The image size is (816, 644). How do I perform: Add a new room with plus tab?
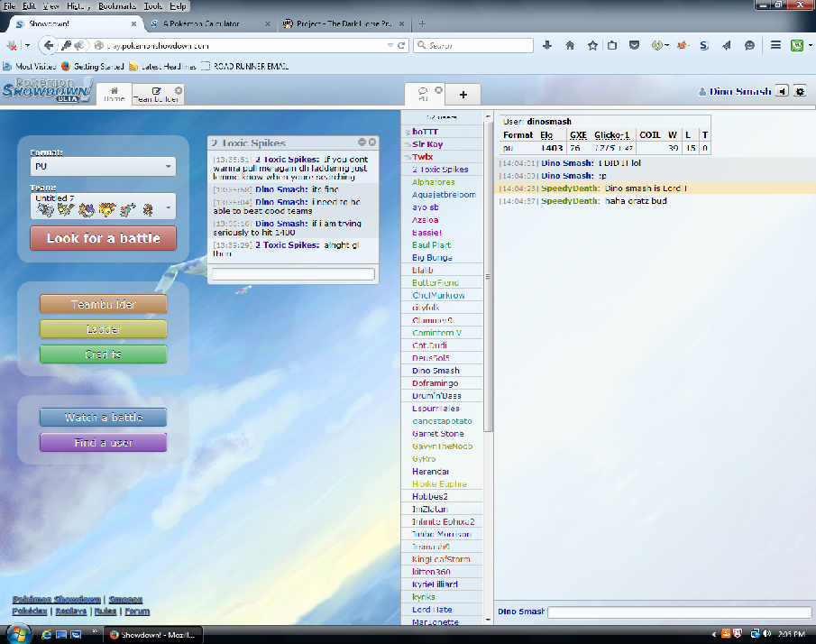click(x=463, y=95)
